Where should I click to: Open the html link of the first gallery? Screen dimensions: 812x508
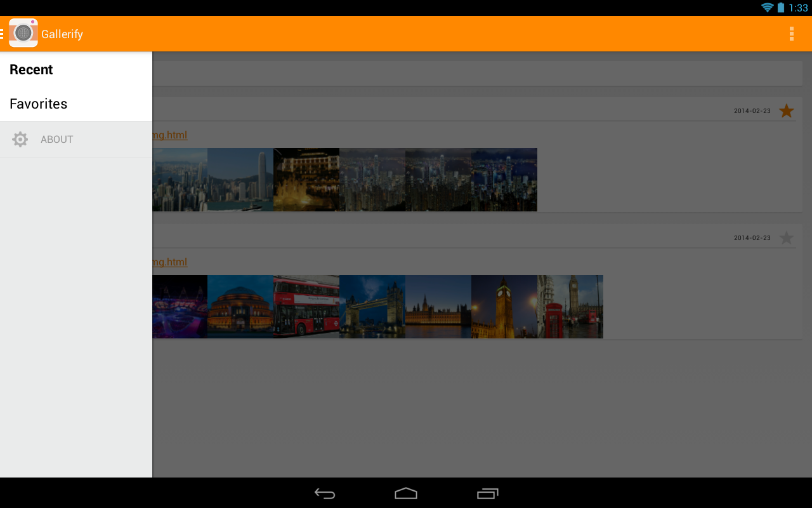pyautogui.click(x=170, y=135)
